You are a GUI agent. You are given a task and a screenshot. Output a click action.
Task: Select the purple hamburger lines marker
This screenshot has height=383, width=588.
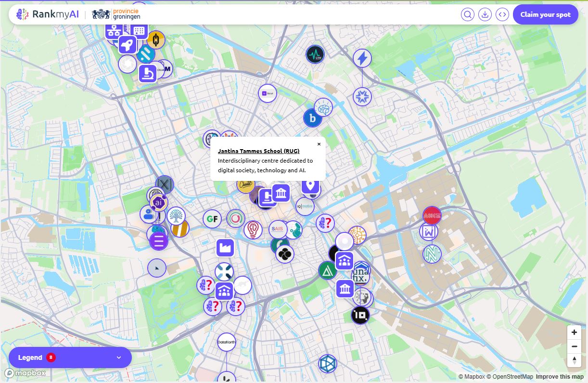[x=159, y=241]
